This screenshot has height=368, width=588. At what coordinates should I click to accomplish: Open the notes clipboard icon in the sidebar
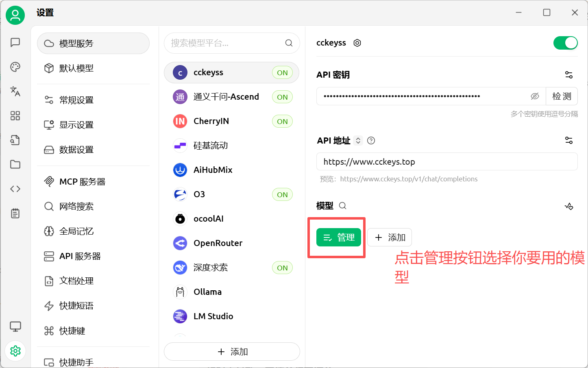(15, 213)
